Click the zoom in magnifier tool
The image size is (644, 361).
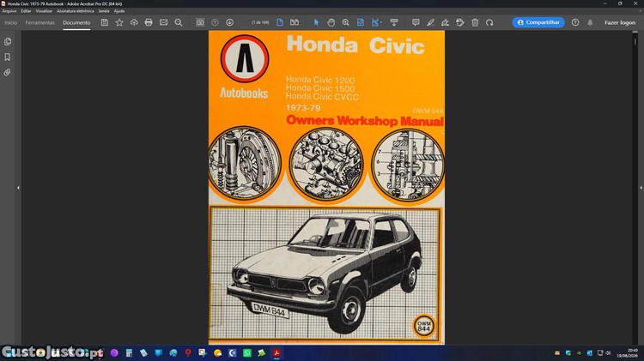[346, 22]
